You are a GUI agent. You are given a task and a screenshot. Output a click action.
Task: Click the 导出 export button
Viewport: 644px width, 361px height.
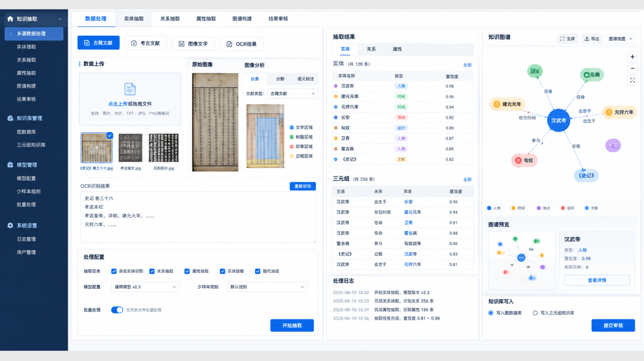click(592, 39)
